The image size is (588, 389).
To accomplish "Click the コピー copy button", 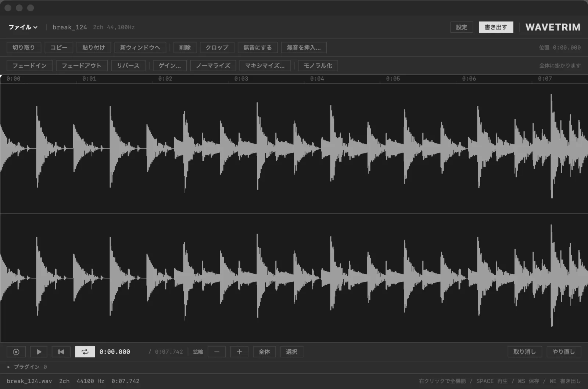I will [59, 47].
